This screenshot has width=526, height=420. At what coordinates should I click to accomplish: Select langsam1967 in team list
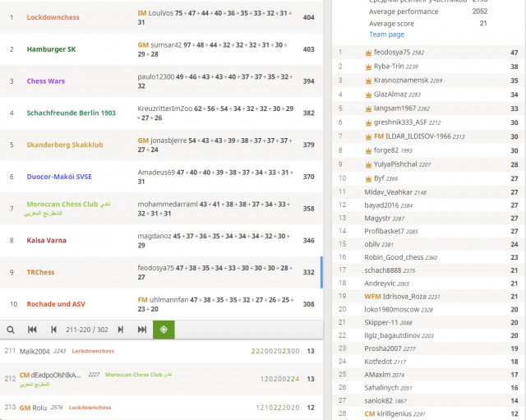coord(394,108)
